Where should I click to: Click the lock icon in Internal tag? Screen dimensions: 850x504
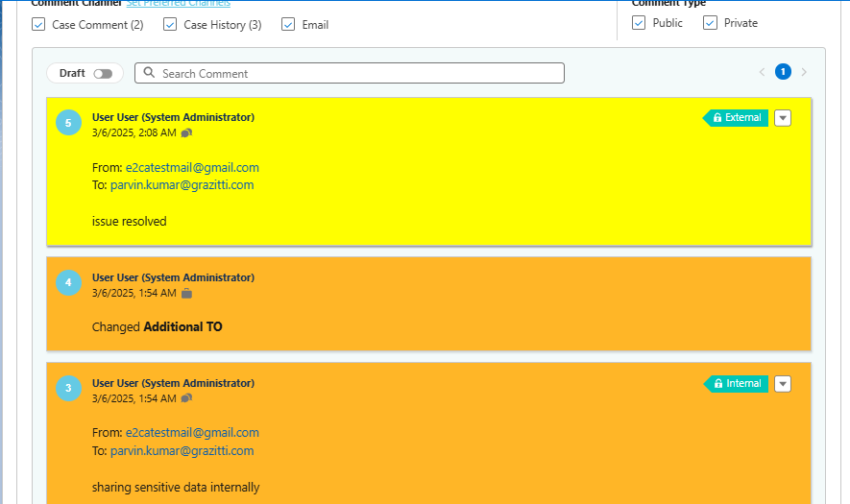click(x=718, y=384)
